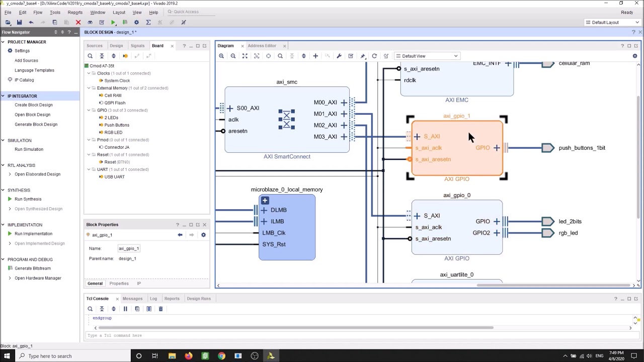Switch to the Address Editor tab
Viewport: 644px width, 362px height.
262,46
